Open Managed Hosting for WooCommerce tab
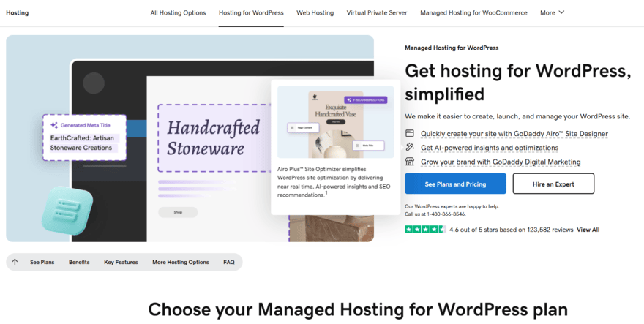The height and width of the screenshot is (324, 644). point(473,12)
